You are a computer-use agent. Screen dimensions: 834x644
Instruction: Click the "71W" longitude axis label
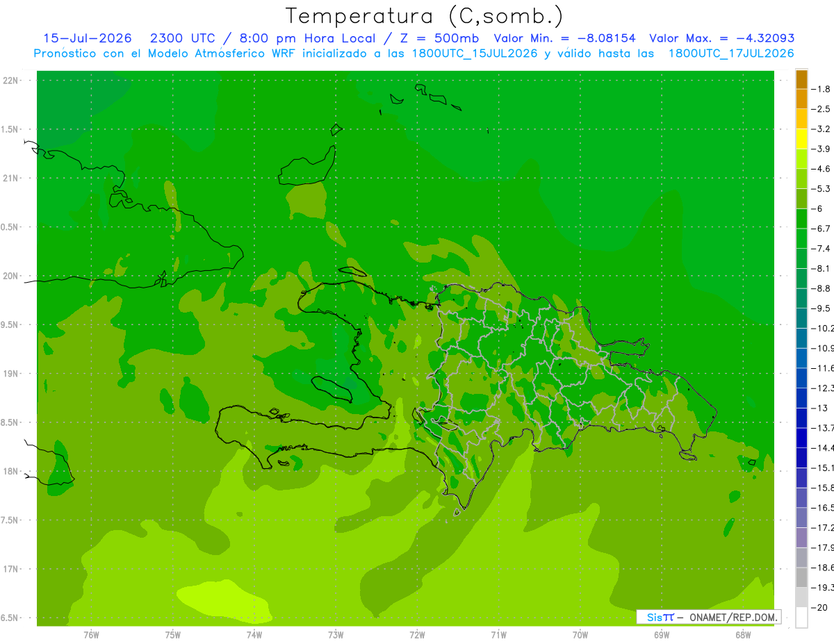[x=498, y=635]
